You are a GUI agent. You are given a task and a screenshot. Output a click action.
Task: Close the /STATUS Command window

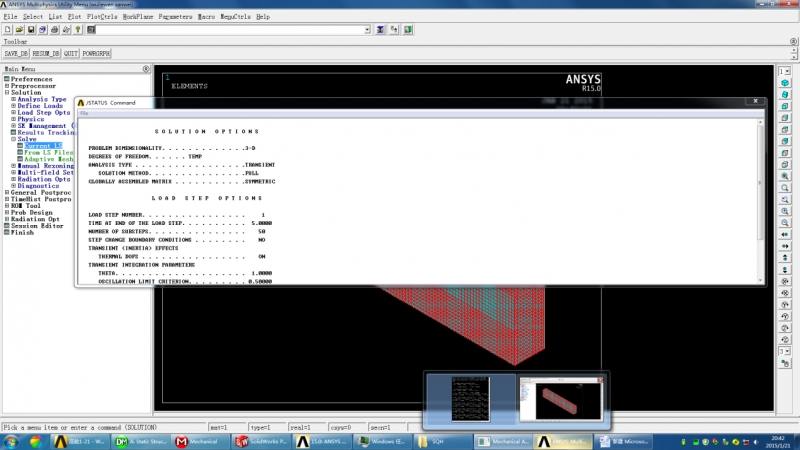coord(756,101)
